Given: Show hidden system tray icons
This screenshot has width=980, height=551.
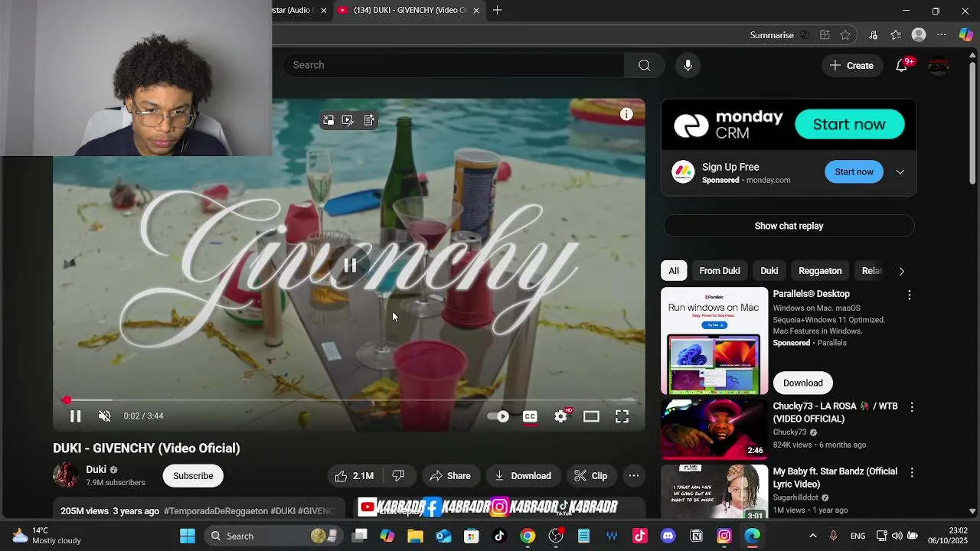Looking at the screenshot, I should point(813,536).
